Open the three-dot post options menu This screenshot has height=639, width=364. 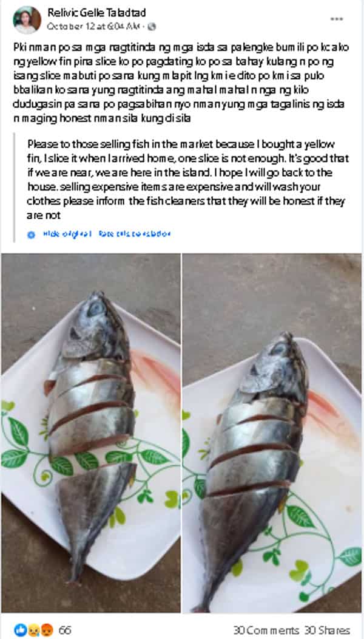336,19
